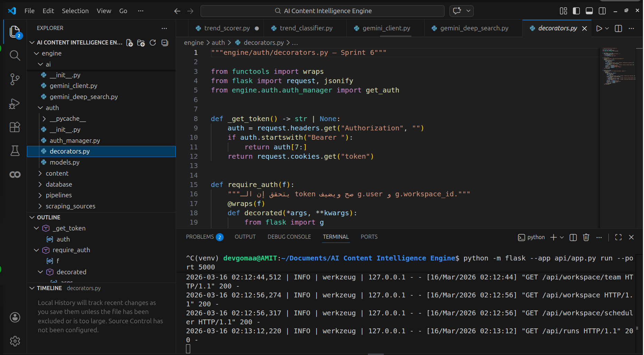Image resolution: width=644 pixels, height=355 pixels.
Task: Open the Source Control view
Action: click(14, 79)
